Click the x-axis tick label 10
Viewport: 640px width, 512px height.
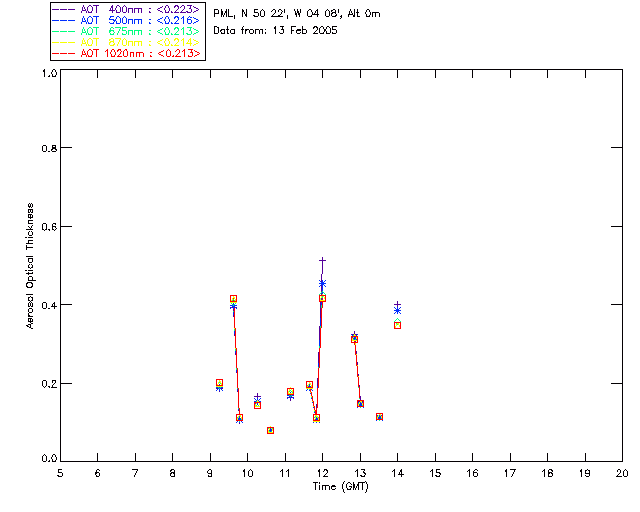click(247, 473)
